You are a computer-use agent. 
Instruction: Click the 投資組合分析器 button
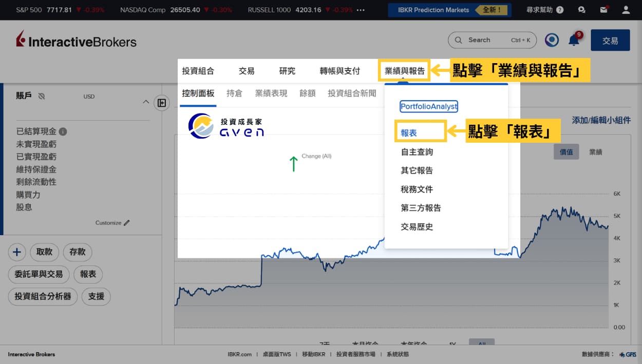coord(43,296)
